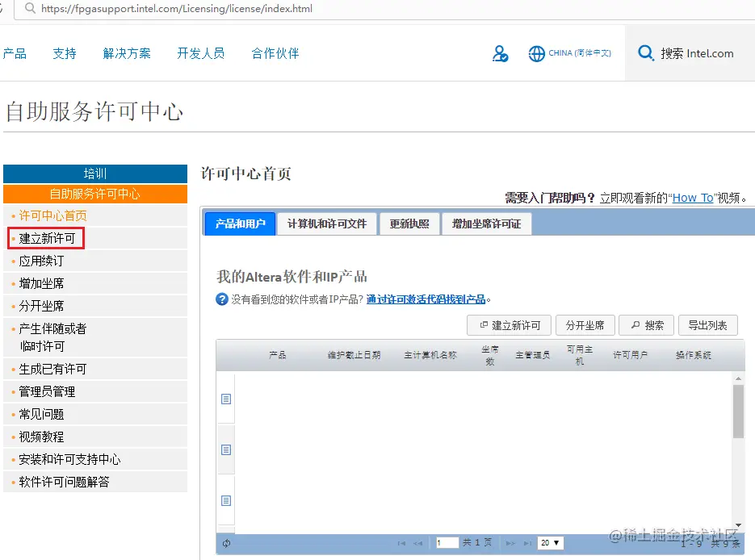Sort by 可用主机 column header

point(579,356)
